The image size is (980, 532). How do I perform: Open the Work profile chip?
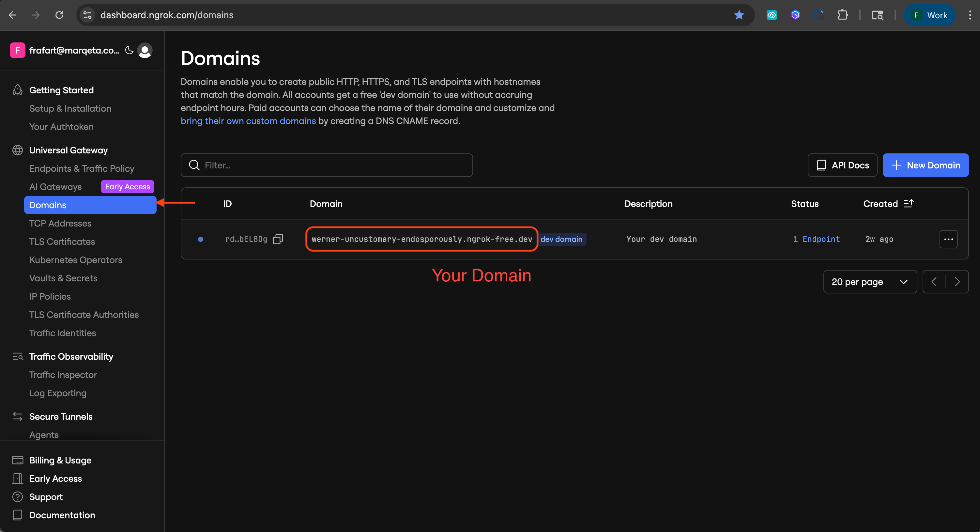point(929,15)
